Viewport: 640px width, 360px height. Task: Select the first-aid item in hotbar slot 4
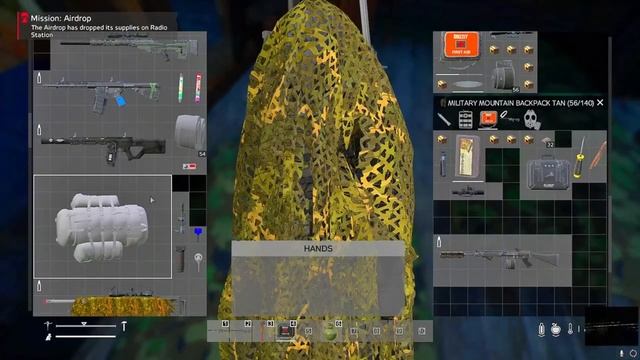286,331
